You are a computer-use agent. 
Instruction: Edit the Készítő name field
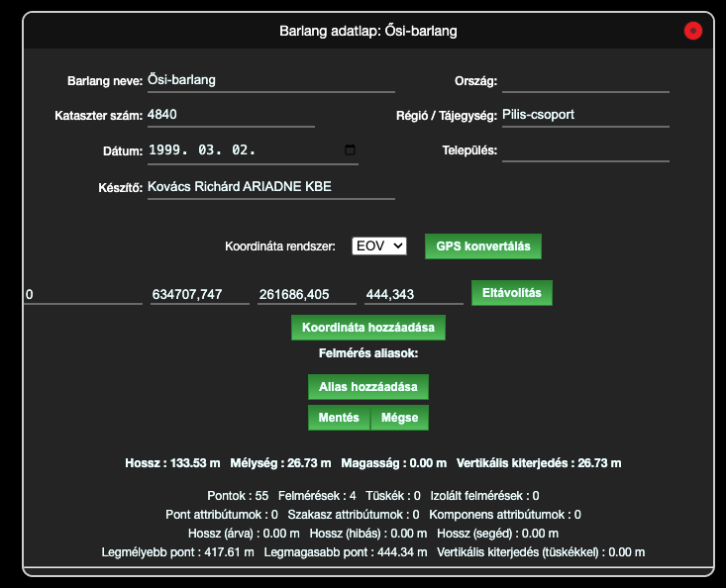pyautogui.click(x=269, y=187)
